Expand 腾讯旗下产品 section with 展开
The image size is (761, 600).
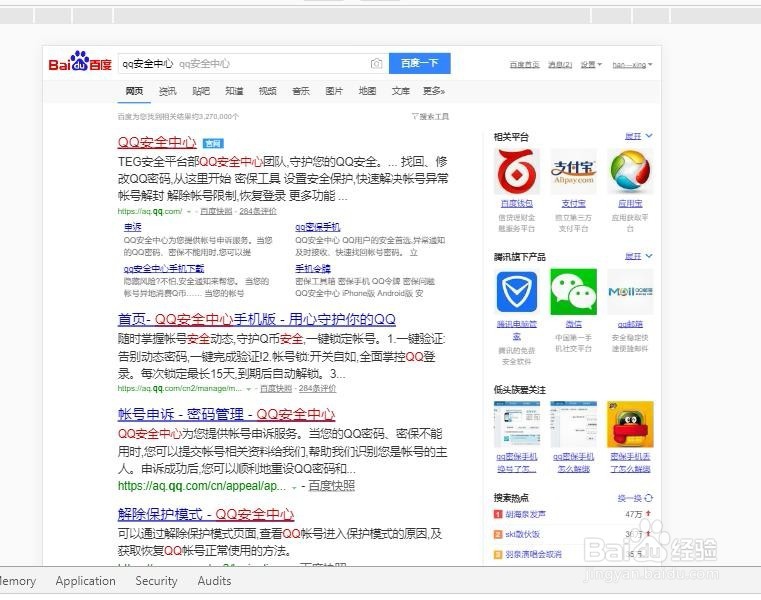click(x=638, y=256)
